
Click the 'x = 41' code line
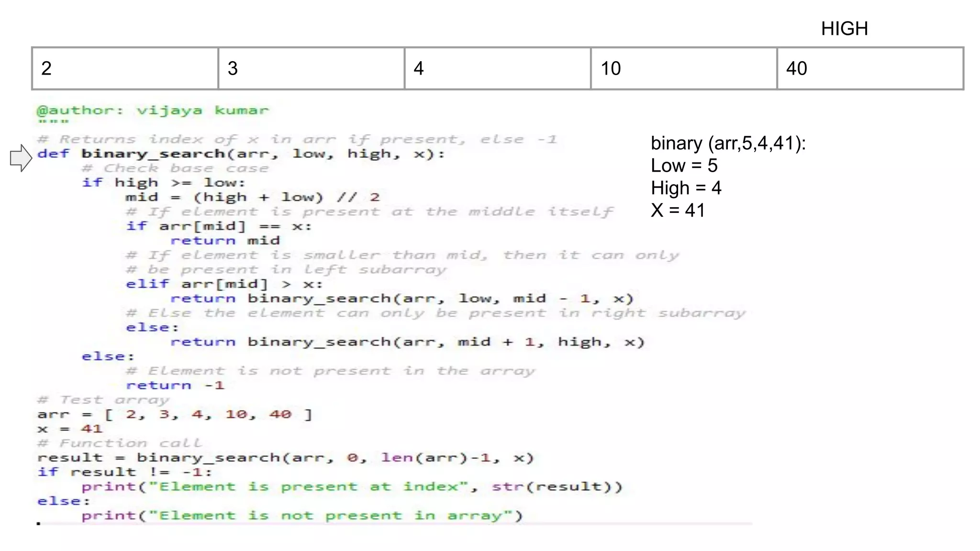point(70,429)
